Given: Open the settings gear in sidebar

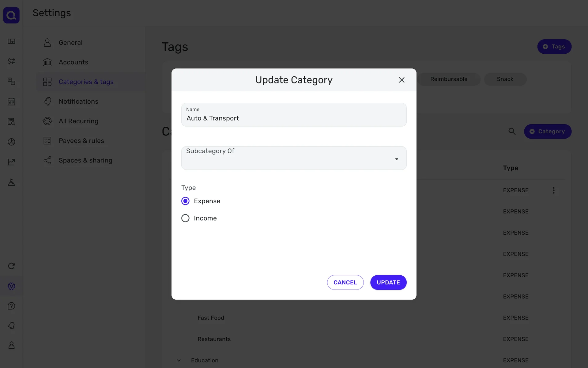Looking at the screenshot, I should [11, 286].
